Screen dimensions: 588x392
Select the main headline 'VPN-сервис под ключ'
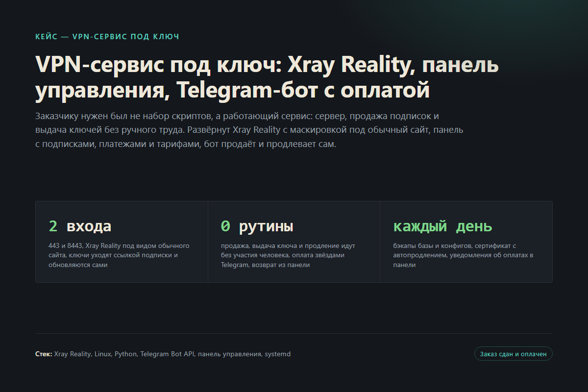point(267,77)
